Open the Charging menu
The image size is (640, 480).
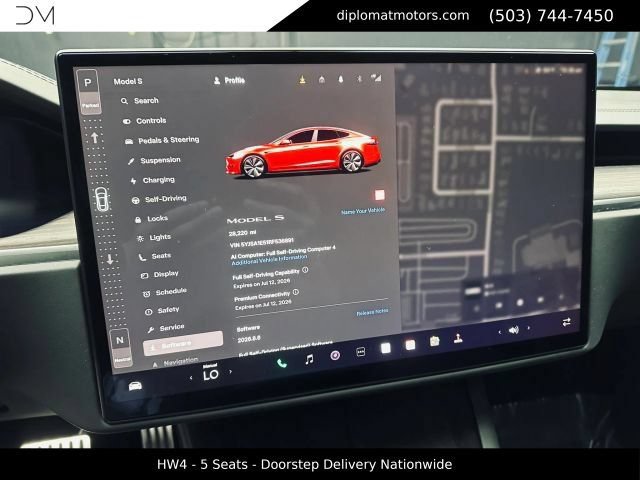[152, 180]
